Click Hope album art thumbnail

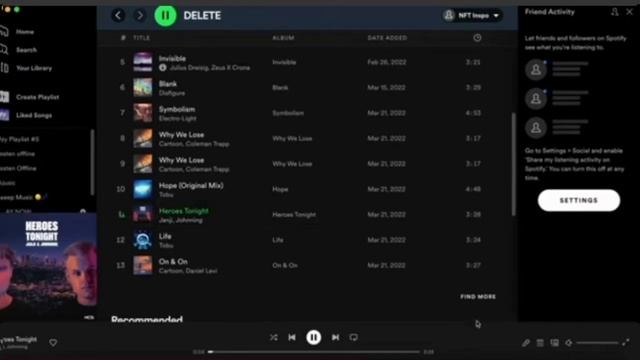pos(143,189)
